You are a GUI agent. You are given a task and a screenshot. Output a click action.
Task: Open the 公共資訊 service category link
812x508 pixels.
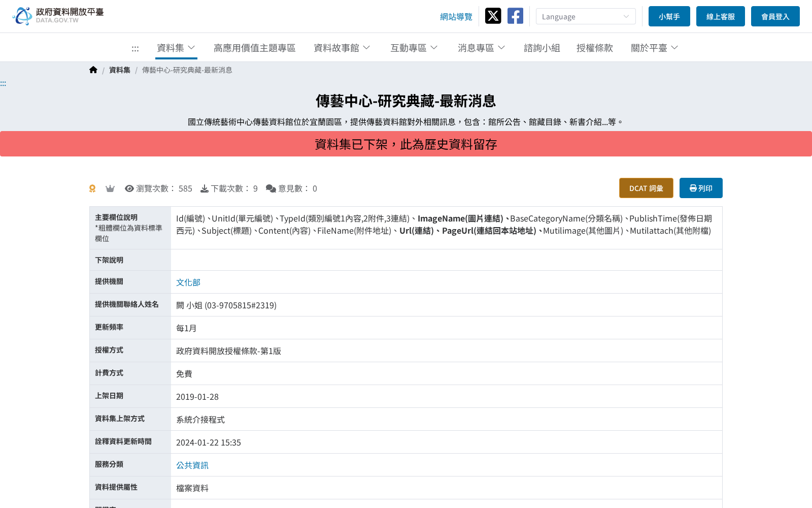pos(192,465)
